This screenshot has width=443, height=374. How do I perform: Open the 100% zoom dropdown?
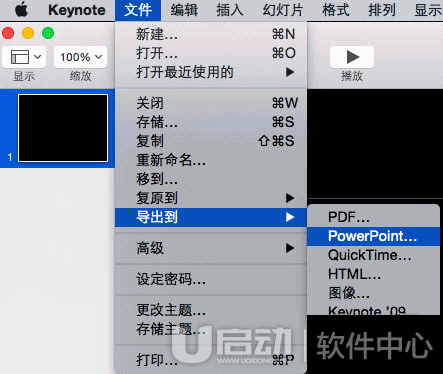(x=80, y=57)
